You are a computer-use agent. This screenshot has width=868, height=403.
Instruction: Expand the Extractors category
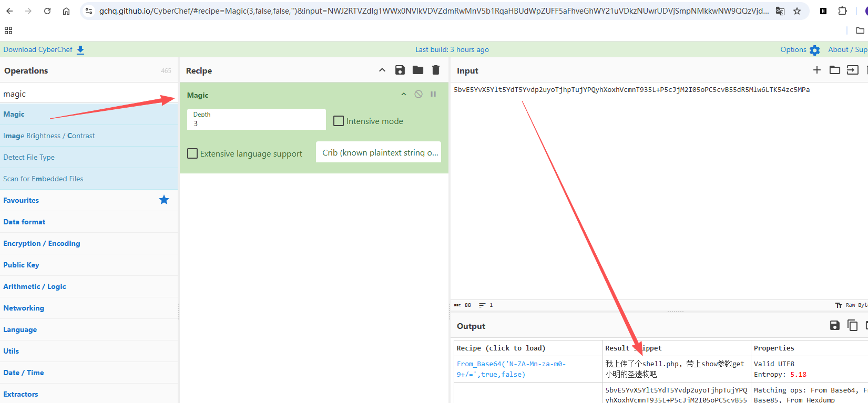(x=89, y=394)
